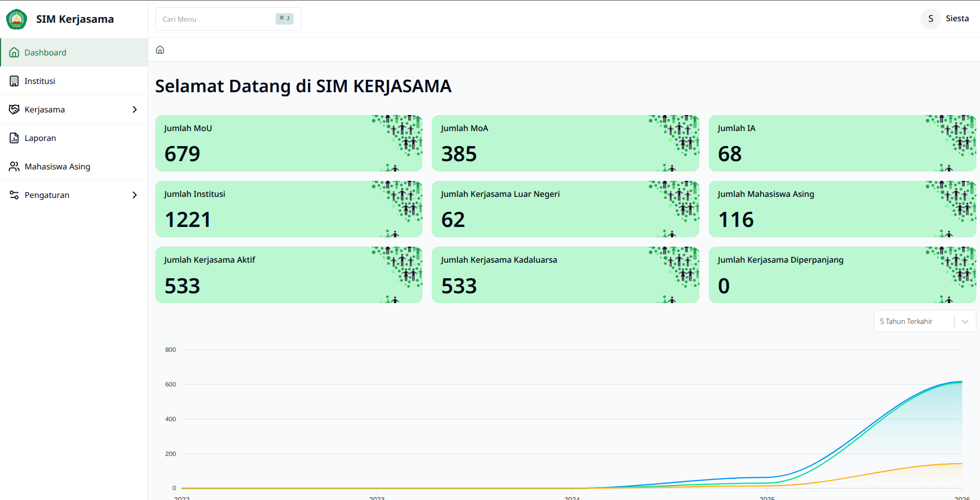Click the Kerjasama handshake icon

(14, 109)
